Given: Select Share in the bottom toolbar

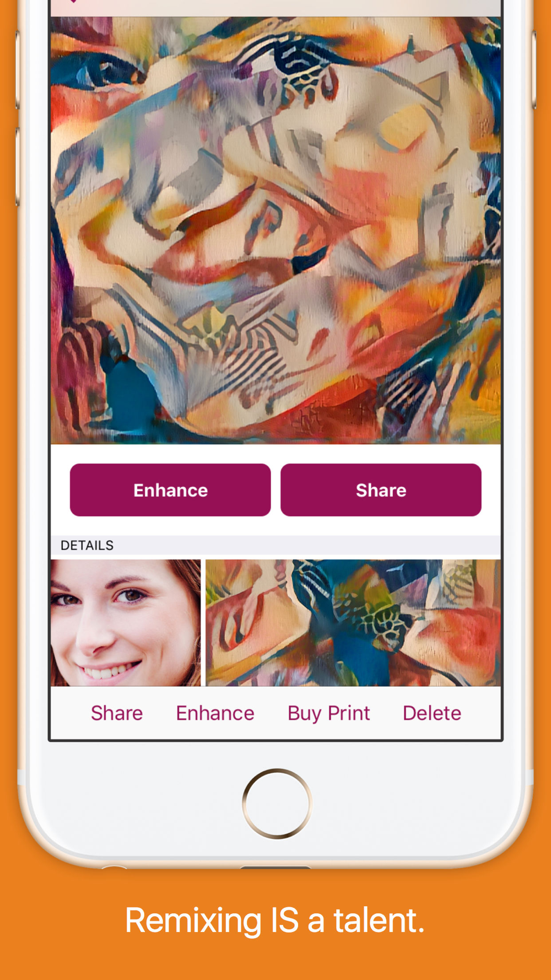Looking at the screenshot, I should 117,713.
